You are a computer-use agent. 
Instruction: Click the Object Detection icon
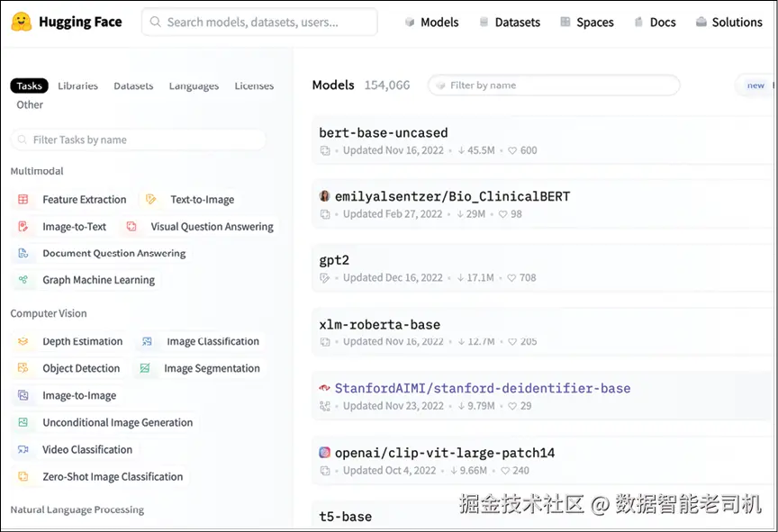[x=23, y=368]
